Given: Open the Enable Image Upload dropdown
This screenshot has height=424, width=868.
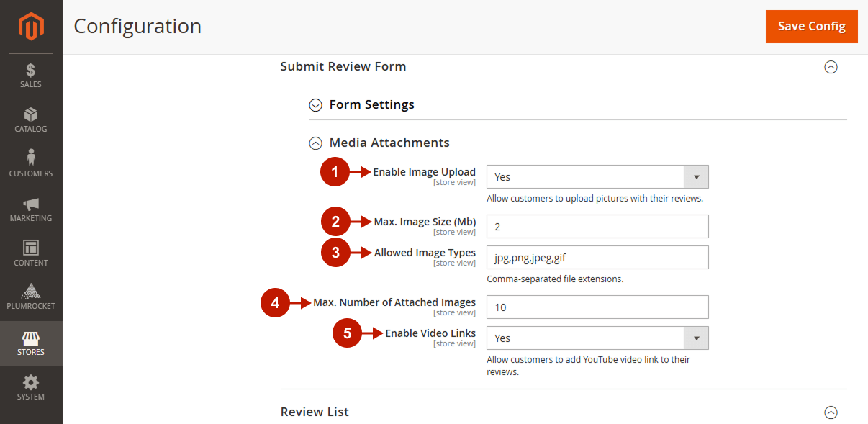Looking at the screenshot, I should (597, 177).
